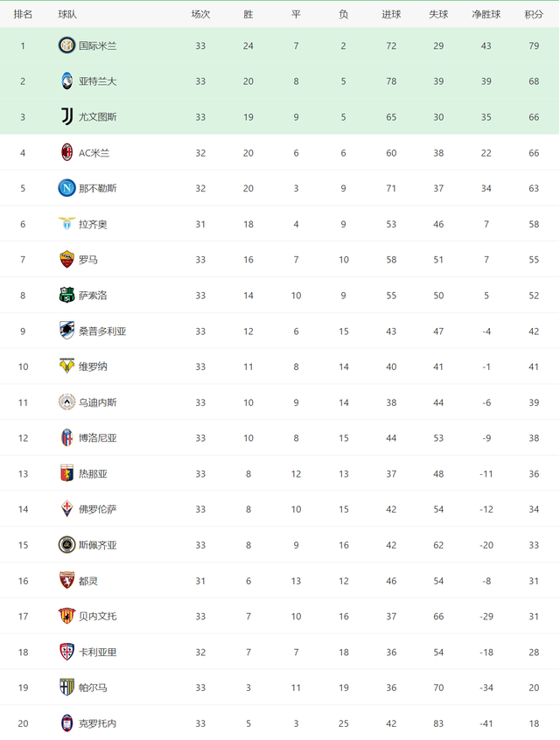Click the Roma (罗马) club crest
560x740 pixels.
(x=66, y=260)
